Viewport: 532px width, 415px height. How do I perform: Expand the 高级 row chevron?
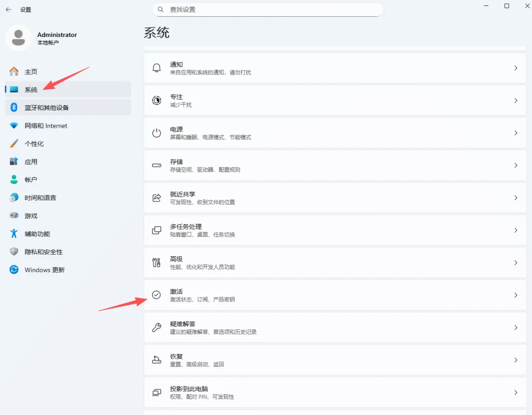tap(516, 263)
